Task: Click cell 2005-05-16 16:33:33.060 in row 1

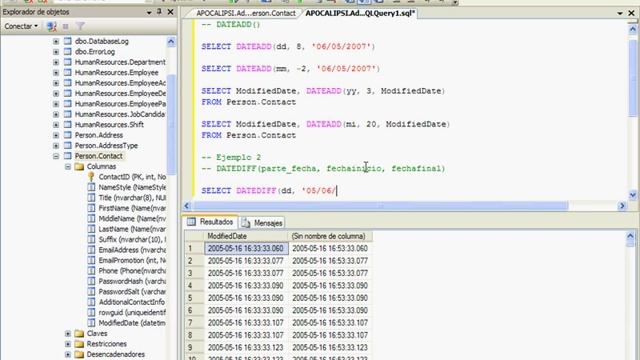Action: pos(246,248)
